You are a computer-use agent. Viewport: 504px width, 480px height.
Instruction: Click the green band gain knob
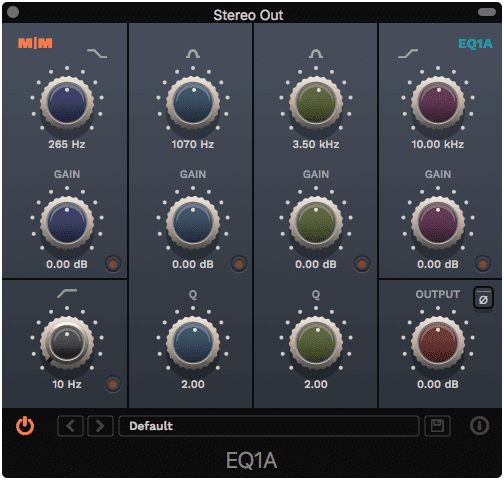[316, 223]
